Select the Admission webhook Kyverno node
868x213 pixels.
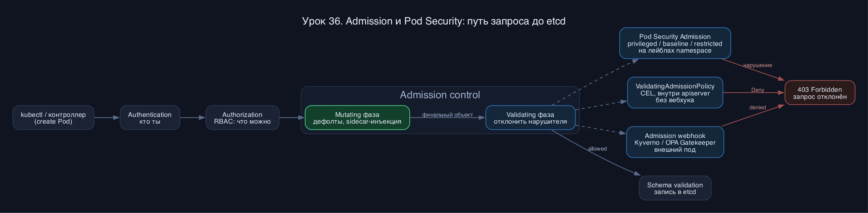(675, 142)
